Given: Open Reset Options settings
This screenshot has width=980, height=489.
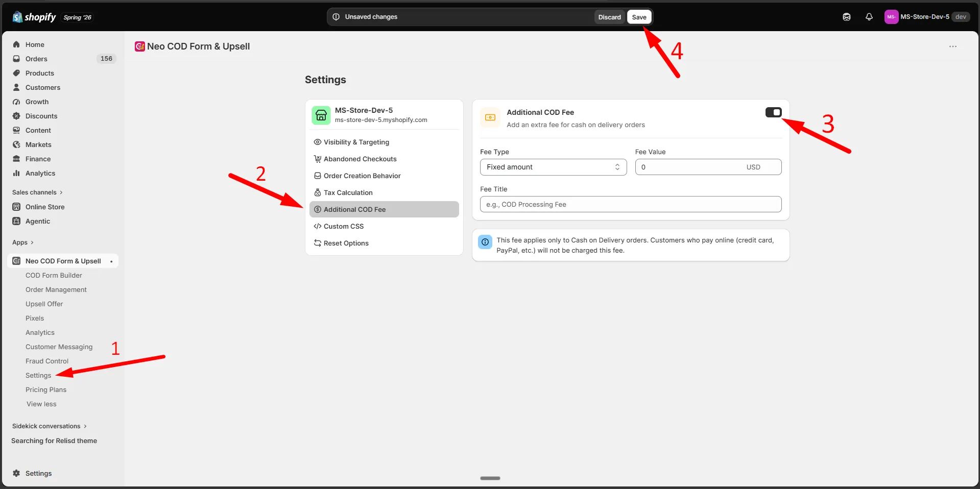Looking at the screenshot, I should tap(384, 243).
